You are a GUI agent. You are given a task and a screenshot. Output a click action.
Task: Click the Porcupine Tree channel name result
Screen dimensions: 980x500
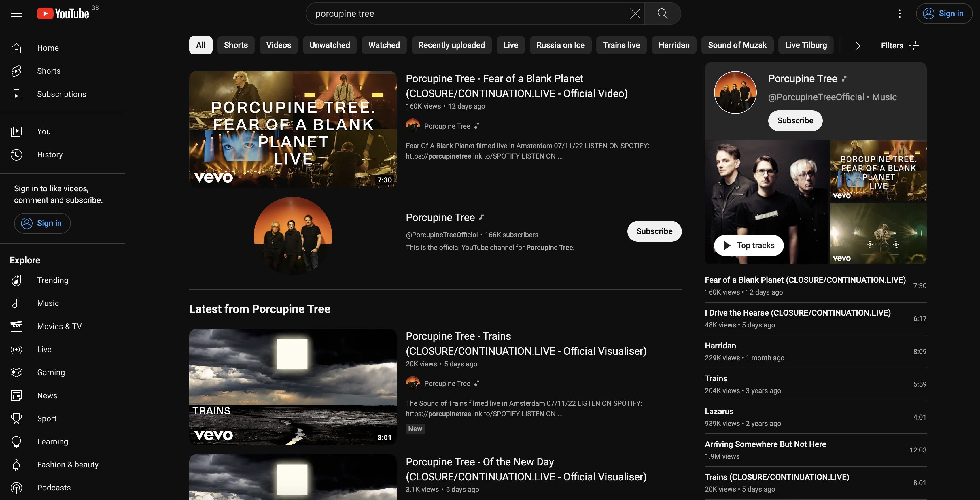440,217
